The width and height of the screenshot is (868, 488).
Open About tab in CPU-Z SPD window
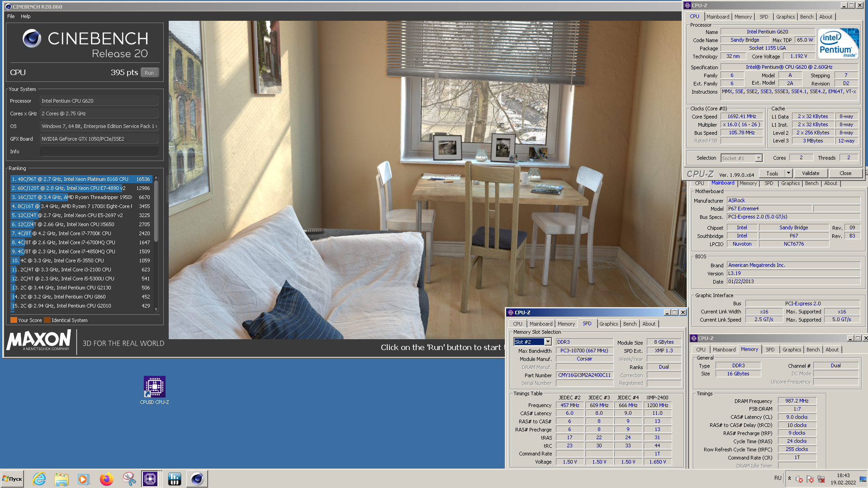pyautogui.click(x=649, y=324)
